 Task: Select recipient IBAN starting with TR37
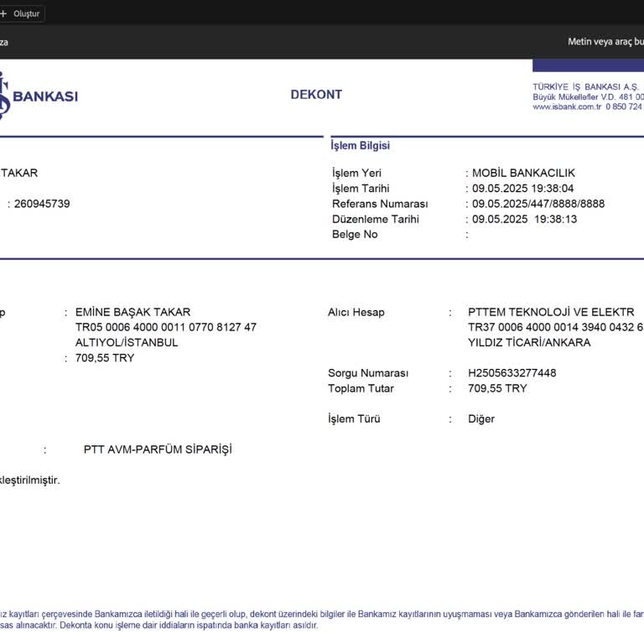[x=556, y=327]
